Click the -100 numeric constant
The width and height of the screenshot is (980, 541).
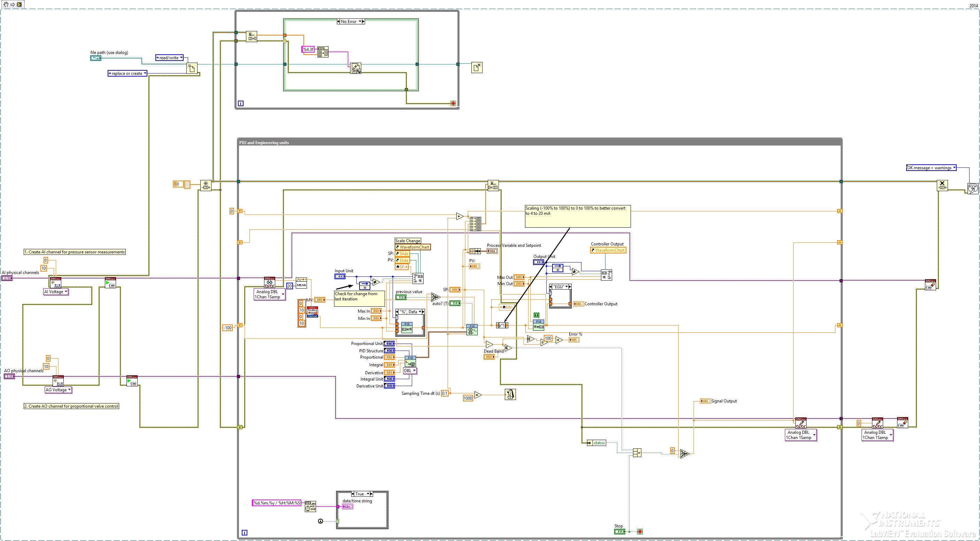[227, 328]
